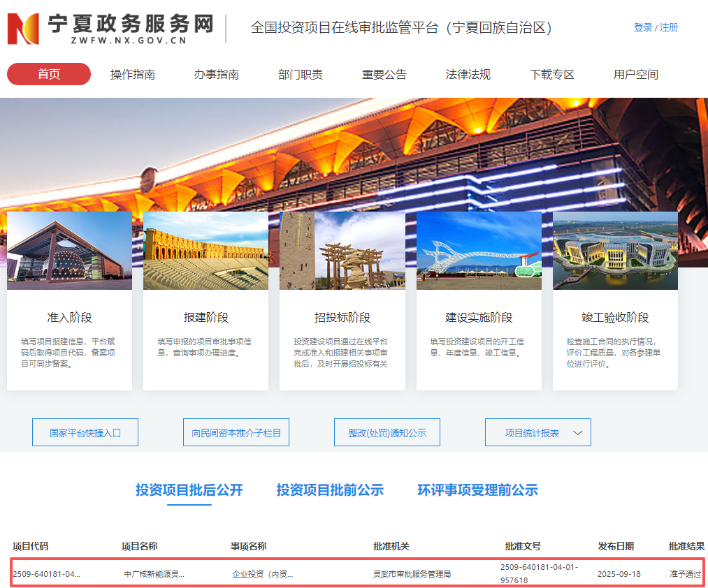Go to the 首页 navigation tab
This screenshot has height=588, width=708.
(49, 74)
